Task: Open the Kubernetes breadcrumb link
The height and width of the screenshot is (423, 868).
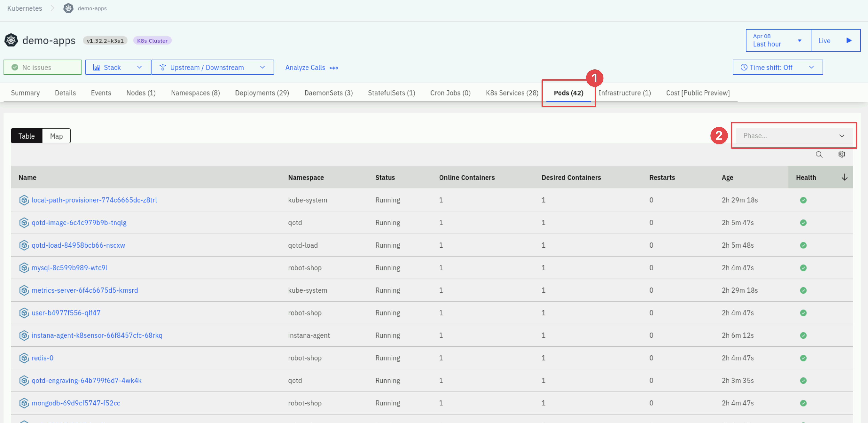Action: click(x=25, y=8)
